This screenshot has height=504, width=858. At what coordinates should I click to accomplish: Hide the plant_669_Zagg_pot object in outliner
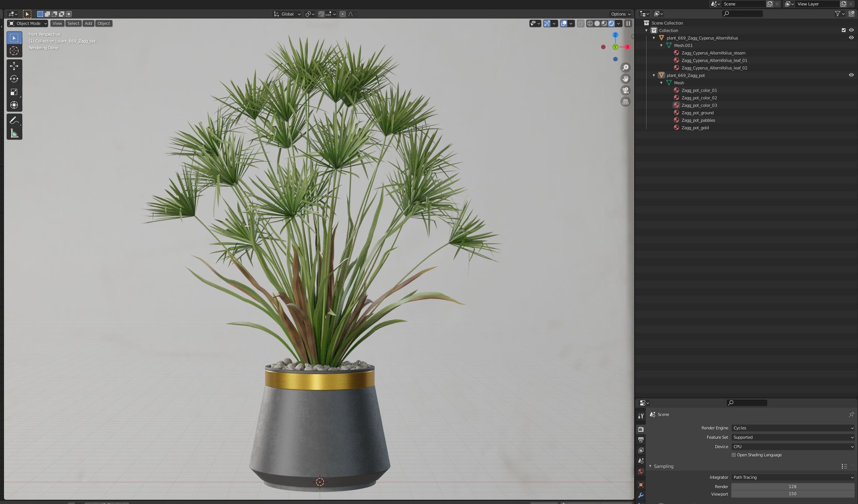tap(851, 75)
